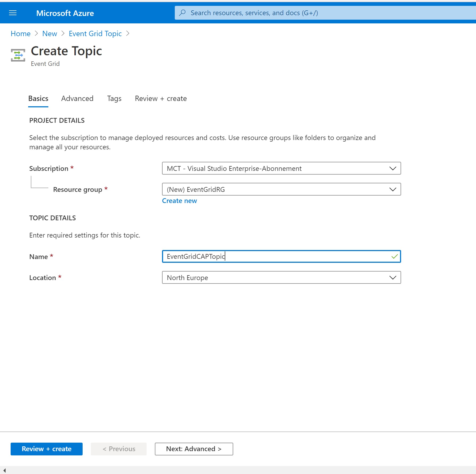This screenshot has width=476, height=474.
Task: Click the Location chevron arrow
Action: pos(393,278)
